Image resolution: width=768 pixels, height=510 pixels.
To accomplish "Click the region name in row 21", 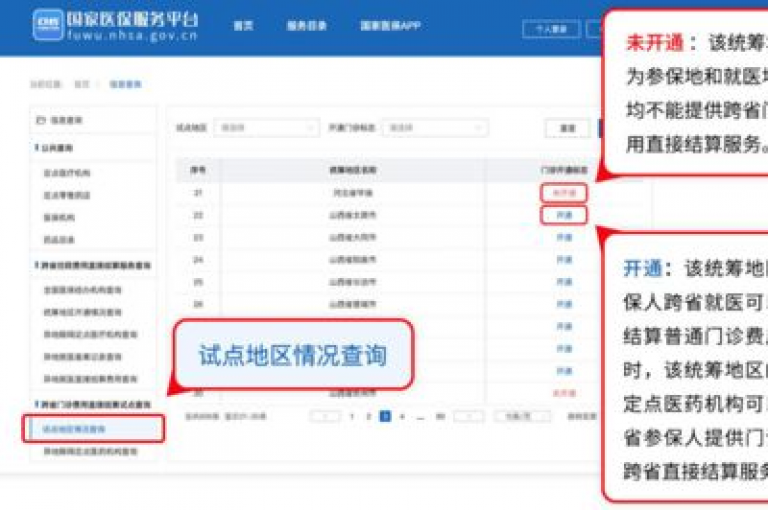I will click(x=353, y=193).
